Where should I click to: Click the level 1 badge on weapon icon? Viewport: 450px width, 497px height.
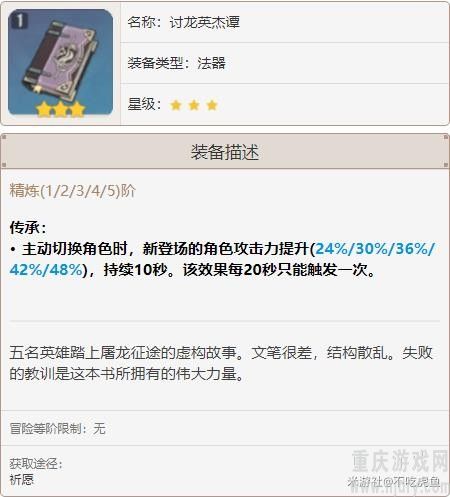pos(20,21)
